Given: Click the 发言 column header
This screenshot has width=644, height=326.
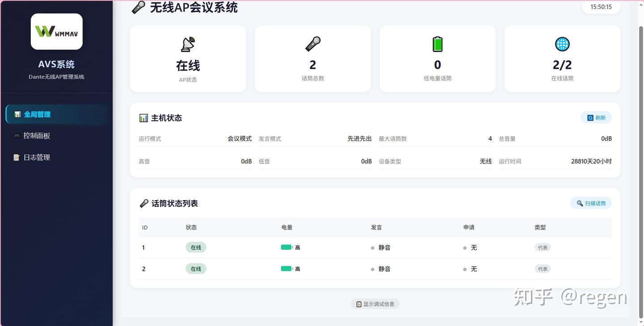Looking at the screenshot, I should pos(377,227).
